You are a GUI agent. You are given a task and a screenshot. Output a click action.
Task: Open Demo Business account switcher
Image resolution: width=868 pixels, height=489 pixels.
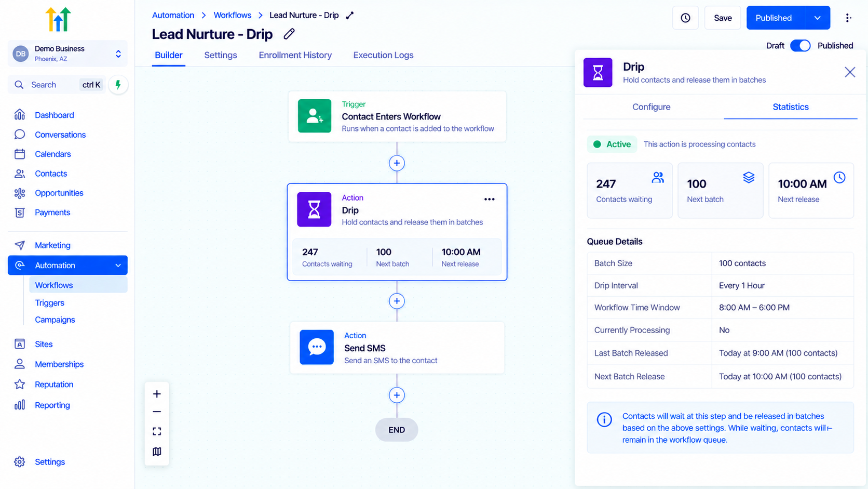coord(67,54)
